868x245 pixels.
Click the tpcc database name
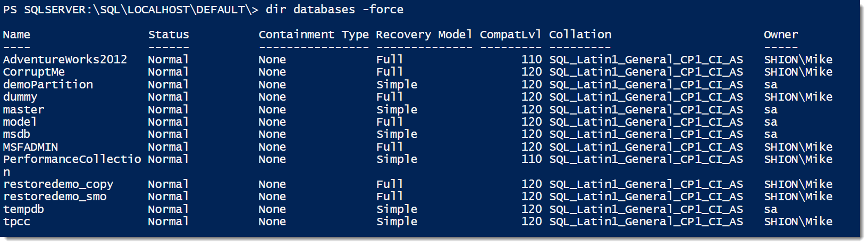16,222
